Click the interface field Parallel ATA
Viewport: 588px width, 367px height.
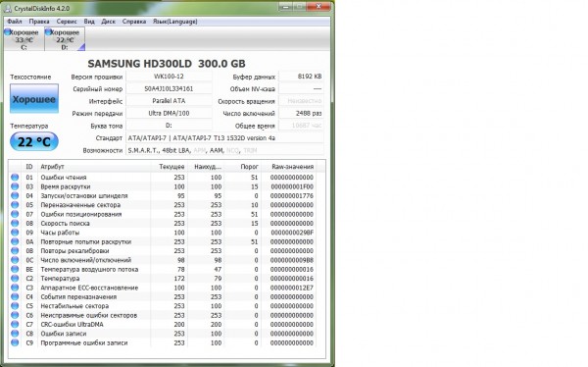[x=169, y=101]
